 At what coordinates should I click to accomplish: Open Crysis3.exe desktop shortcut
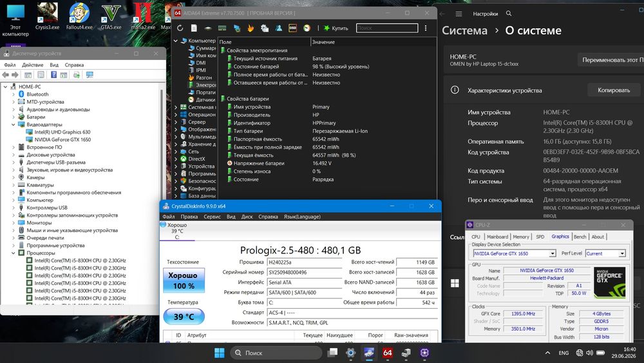[x=47, y=15]
